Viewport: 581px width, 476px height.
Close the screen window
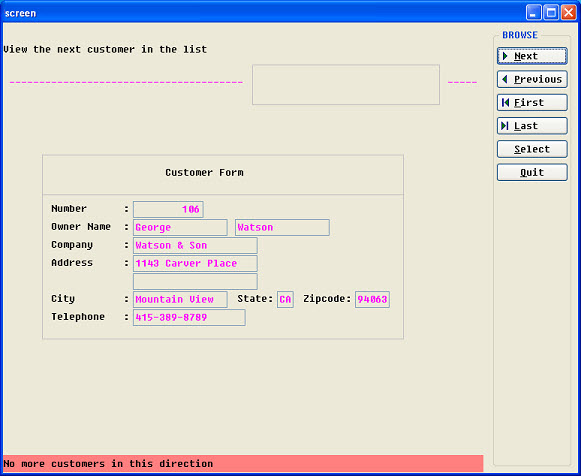[x=568, y=13]
